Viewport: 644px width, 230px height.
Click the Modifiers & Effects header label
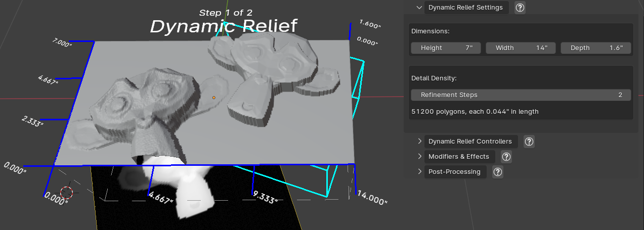pyautogui.click(x=459, y=157)
